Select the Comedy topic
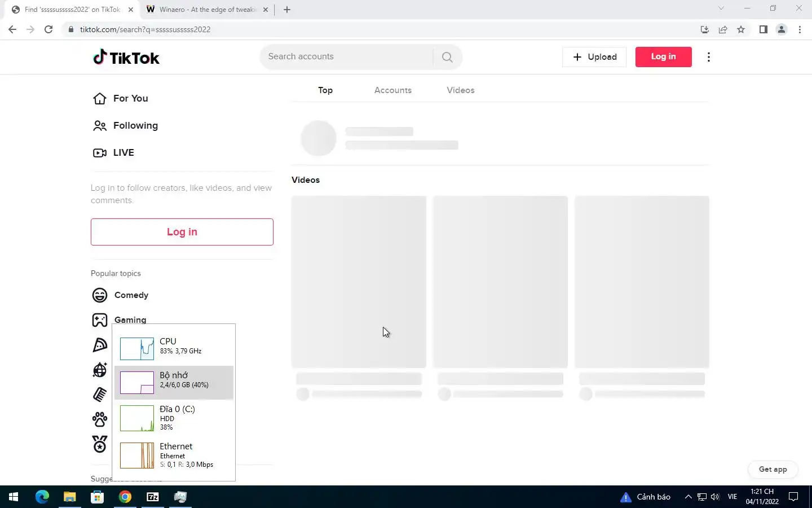The width and height of the screenshot is (812, 508). (121, 295)
